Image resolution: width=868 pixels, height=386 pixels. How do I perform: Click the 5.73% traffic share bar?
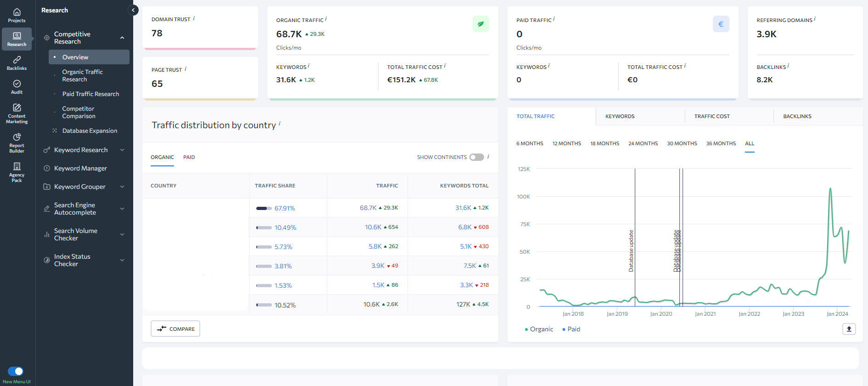(264, 247)
